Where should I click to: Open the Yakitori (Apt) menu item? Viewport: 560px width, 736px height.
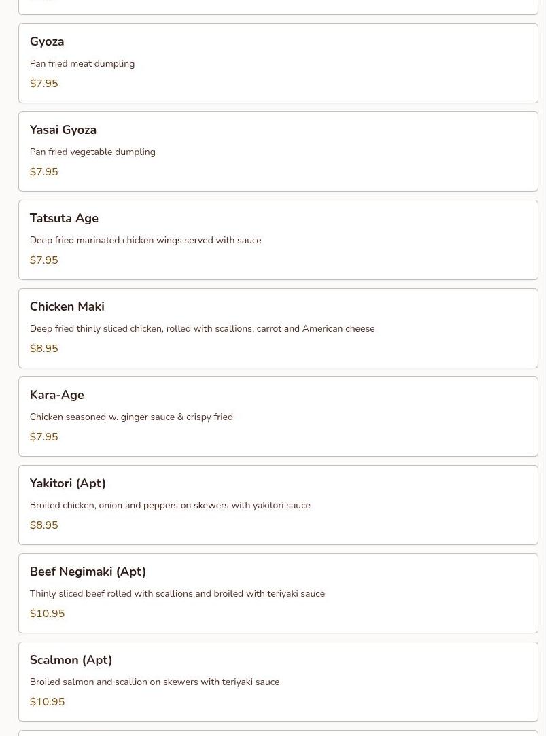(x=67, y=483)
